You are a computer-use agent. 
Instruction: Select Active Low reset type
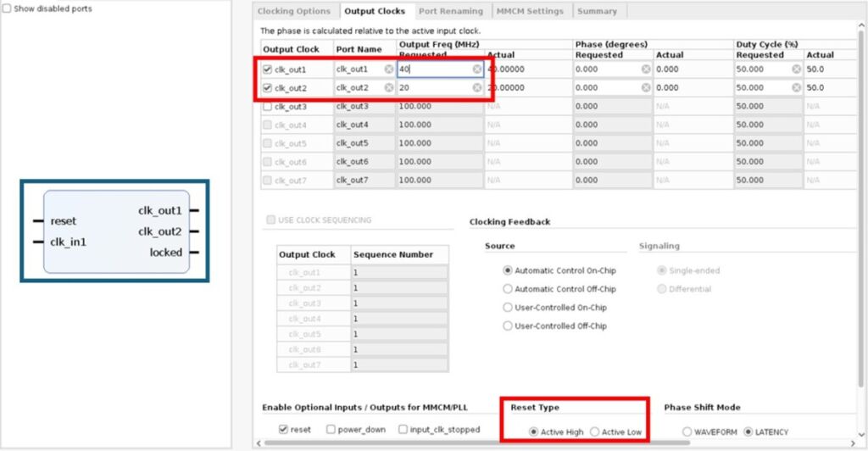tap(594, 432)
